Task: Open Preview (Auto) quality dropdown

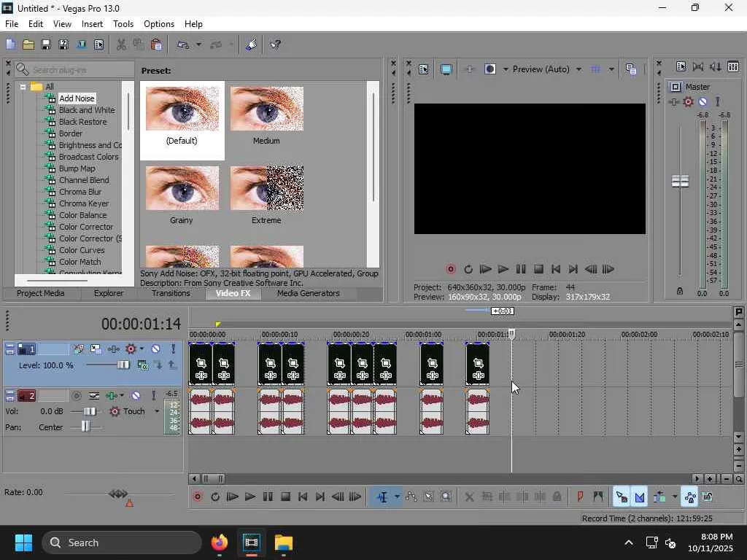Action: click(578, 69)
